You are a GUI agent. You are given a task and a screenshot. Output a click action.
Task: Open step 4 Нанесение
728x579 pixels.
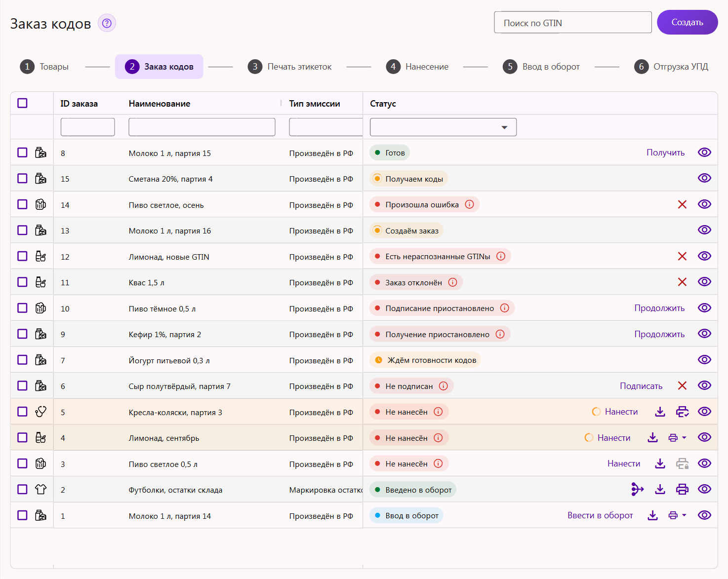417,67
